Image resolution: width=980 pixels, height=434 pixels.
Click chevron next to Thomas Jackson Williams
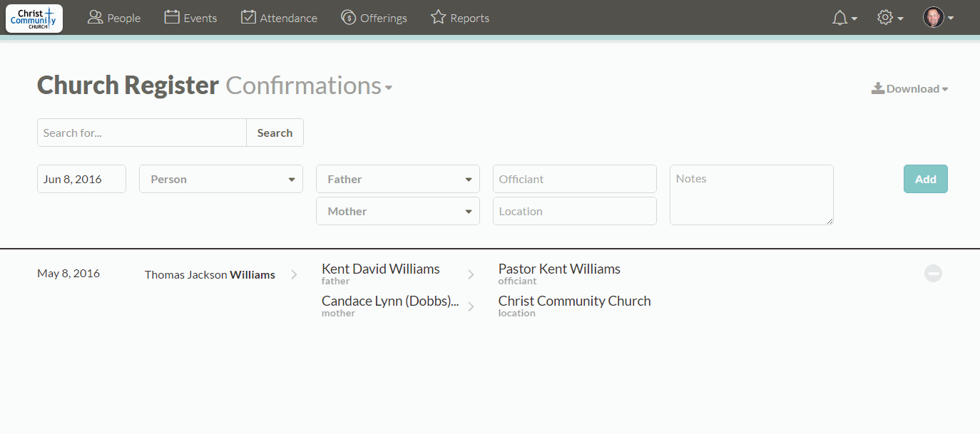(295, 274)
